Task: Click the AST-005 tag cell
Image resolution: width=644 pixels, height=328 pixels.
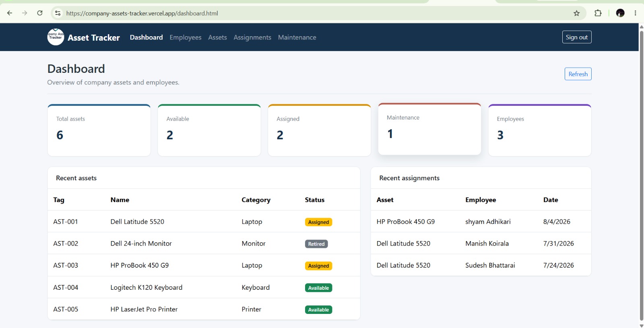Action: (66, 309)
